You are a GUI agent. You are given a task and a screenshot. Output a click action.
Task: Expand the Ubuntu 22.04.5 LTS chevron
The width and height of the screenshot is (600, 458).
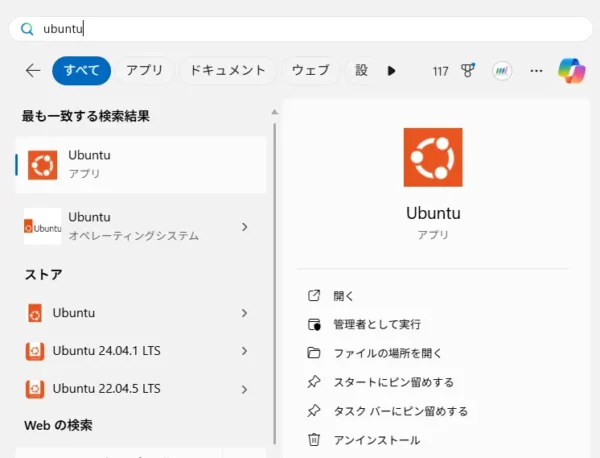click(x=245, y=390)
